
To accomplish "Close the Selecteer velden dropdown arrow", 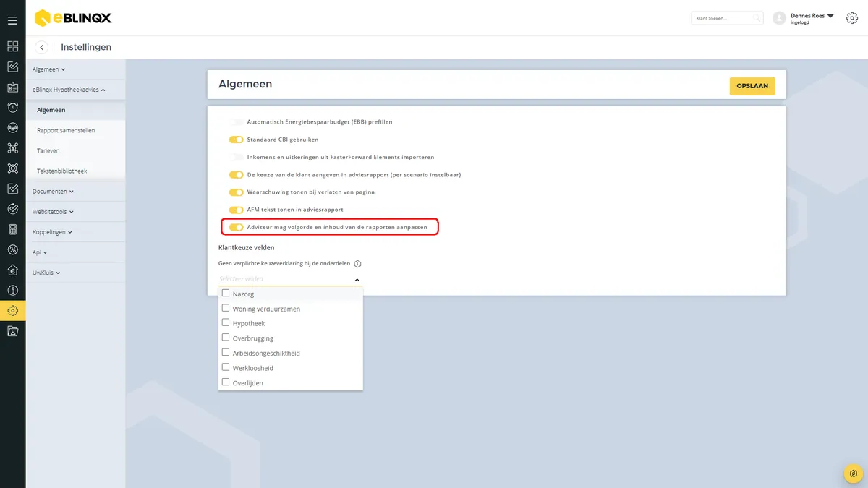I will (357, 279).
